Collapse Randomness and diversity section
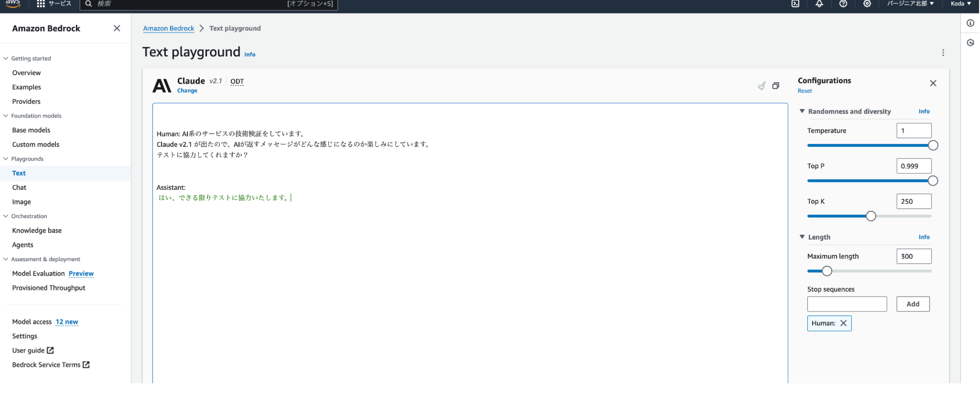This screenshot has width=980, height=397. 802,111
